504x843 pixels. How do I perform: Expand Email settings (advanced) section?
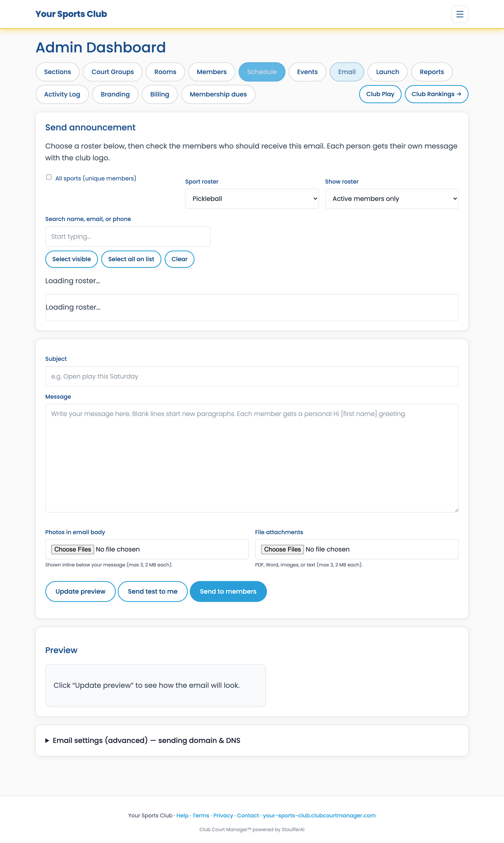point(143,741)
